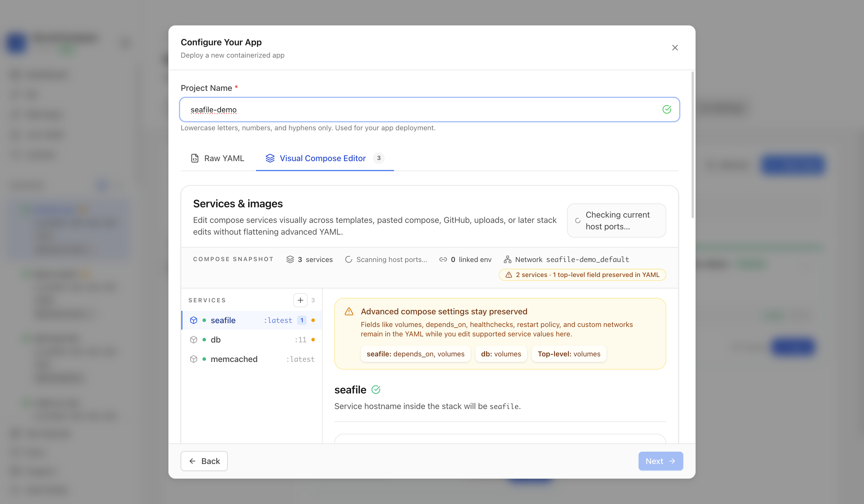Screen dimensions: 864x504
Task: Click the linked env link icon
Action: (443, 259)
